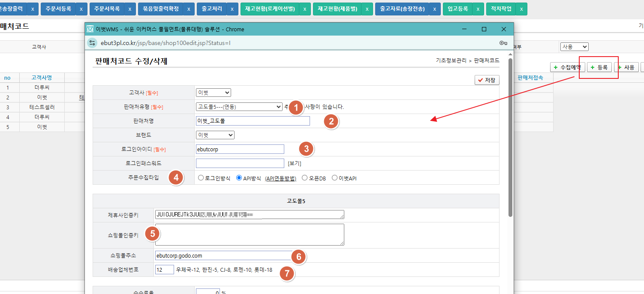This screenshot has height=294, width=644.
Task: Open the saved password key icon
Action: click(x=503, y=43)
